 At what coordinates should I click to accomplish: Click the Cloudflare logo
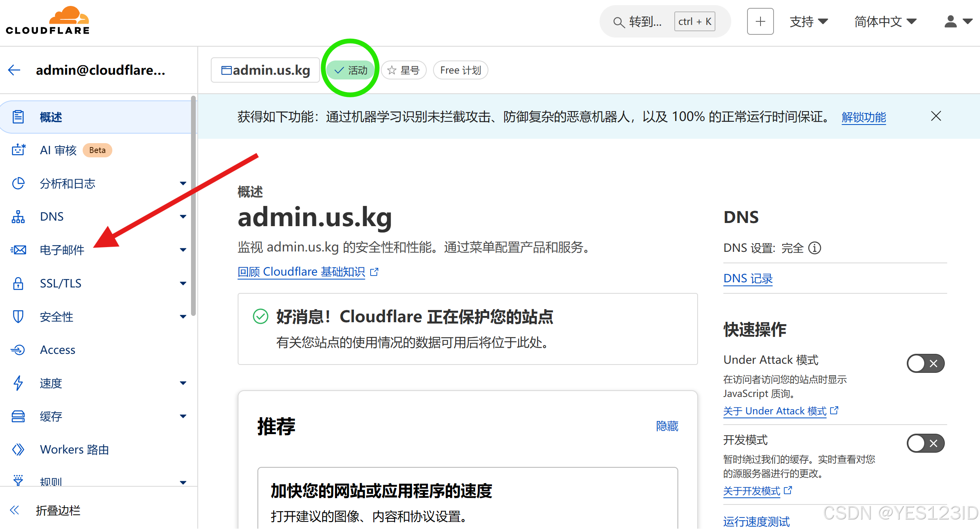(47, 21)
